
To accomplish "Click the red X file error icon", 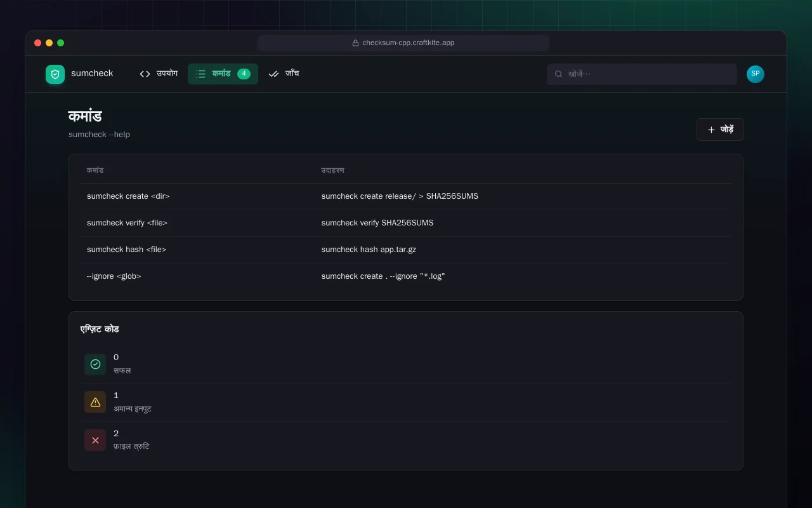I will 95,440.
